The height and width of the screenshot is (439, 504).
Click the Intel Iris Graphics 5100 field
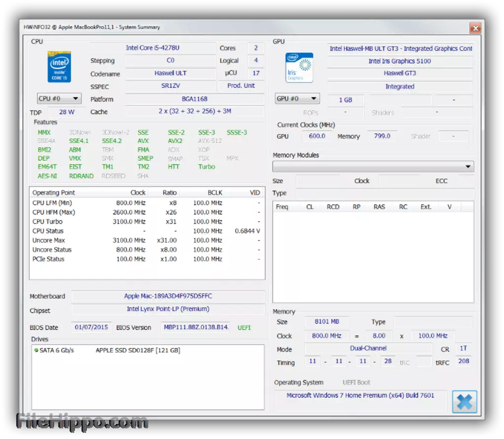(400, 61)
